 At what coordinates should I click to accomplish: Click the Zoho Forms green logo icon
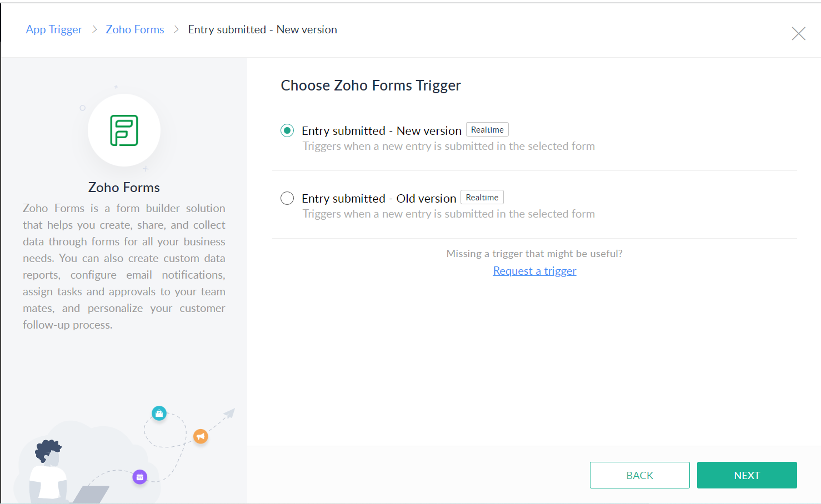pos(124,130)
